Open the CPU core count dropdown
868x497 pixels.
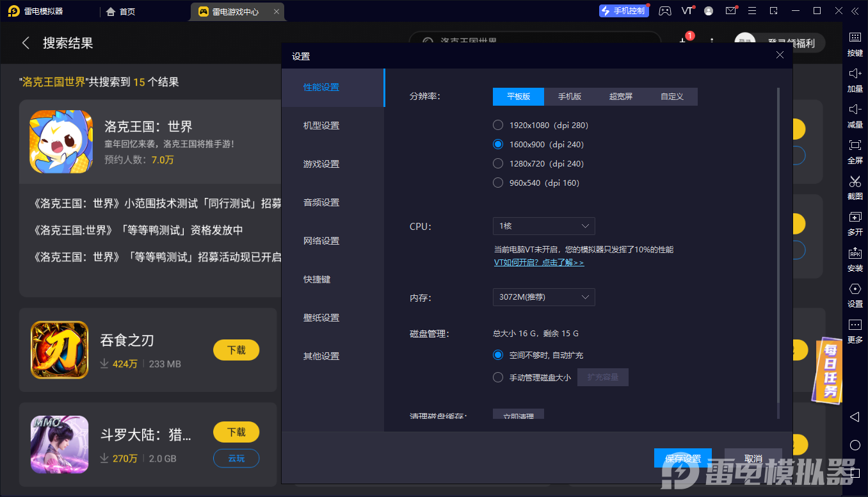pyautogui.click(x=543, y=226)
